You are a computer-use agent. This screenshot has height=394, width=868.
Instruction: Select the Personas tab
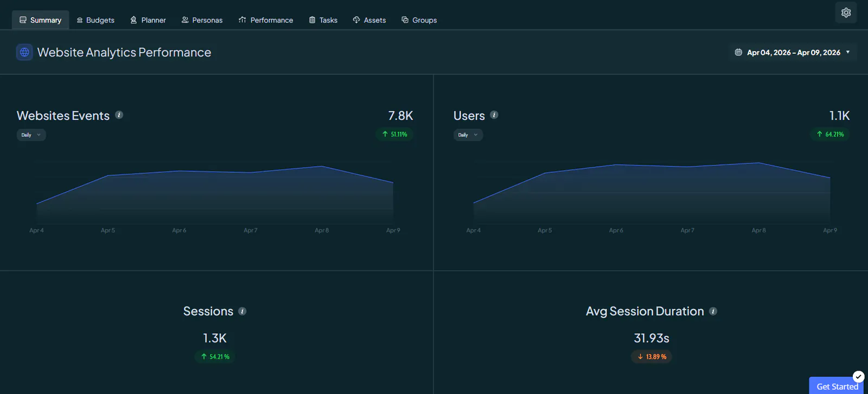click(202, 20)
